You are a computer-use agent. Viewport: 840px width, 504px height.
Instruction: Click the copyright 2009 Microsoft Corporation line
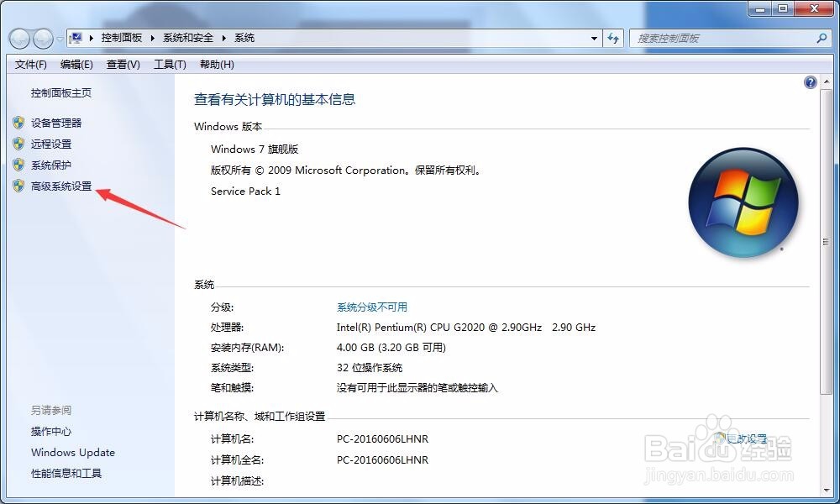click(347, 171)
